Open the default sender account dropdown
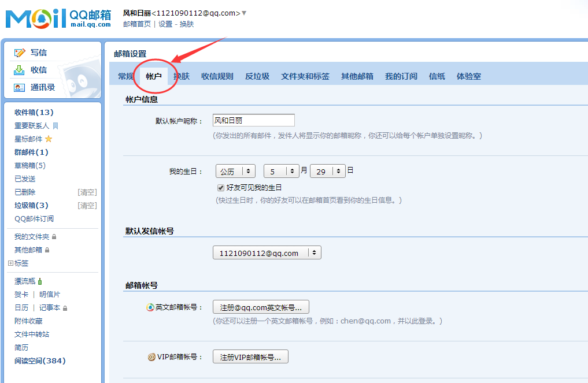The height and width of the screenshot is (383, 588). tap(267, 253)
